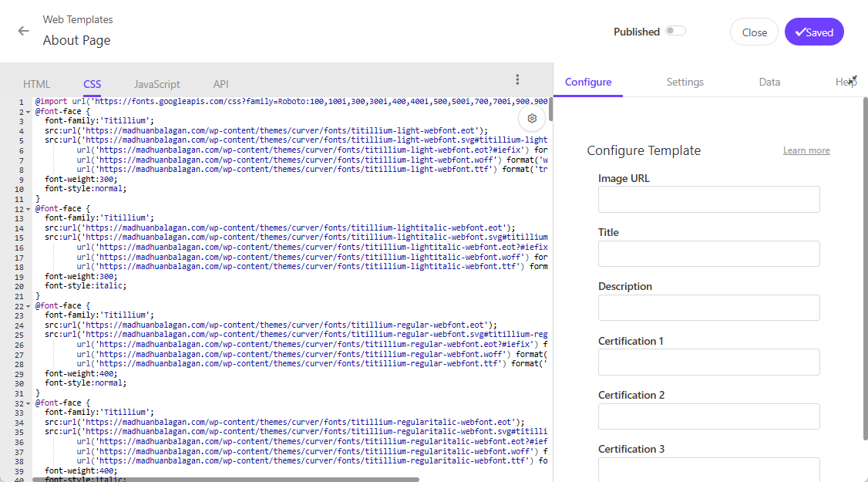Fold the @font-face block at line 22
Screen dimensions: 868x482
pos(29,306)
